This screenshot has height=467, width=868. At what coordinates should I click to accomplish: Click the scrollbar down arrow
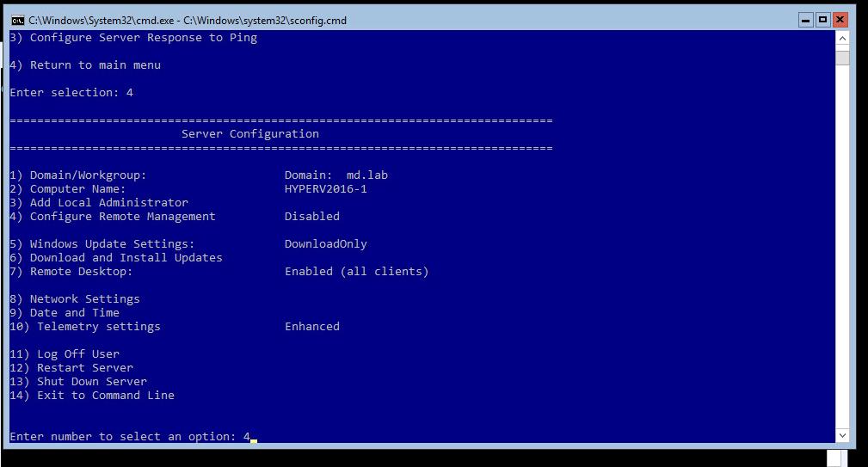[842, 435]
